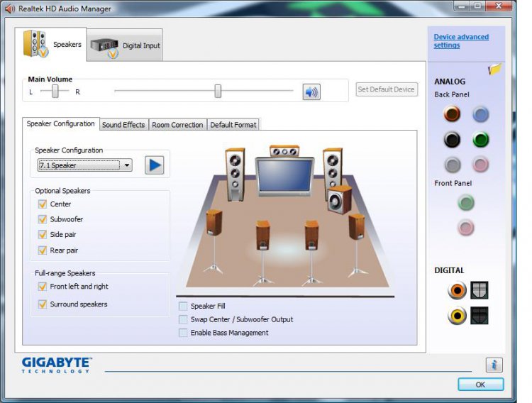This screenshot has height=403, width=532.
Task: Uncheck the Center optional speaker
Action: pos(43,204)
